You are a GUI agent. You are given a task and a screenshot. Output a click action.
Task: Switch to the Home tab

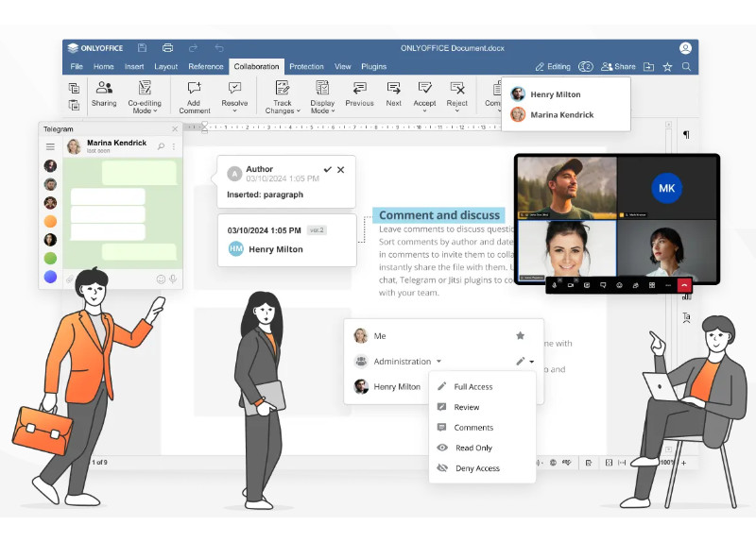click(104, 66)
